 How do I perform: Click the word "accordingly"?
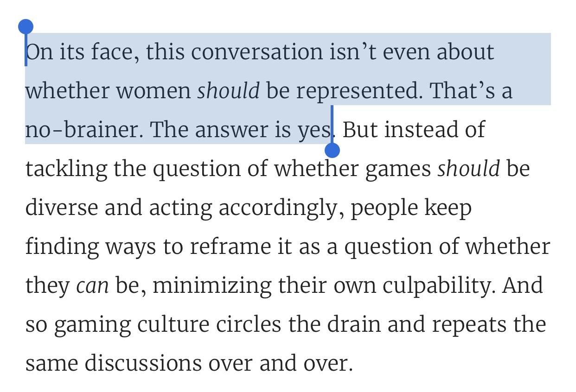[x=277, y=208]
